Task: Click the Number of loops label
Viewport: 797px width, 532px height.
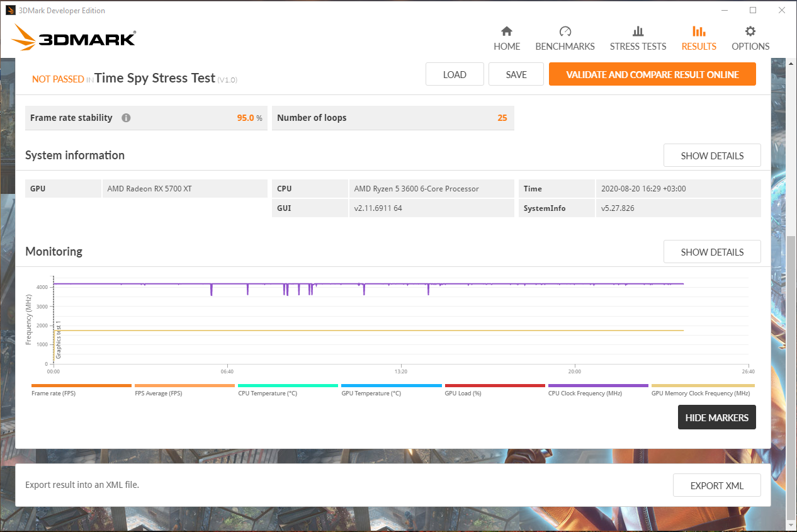Action: (x=312, y=118)
